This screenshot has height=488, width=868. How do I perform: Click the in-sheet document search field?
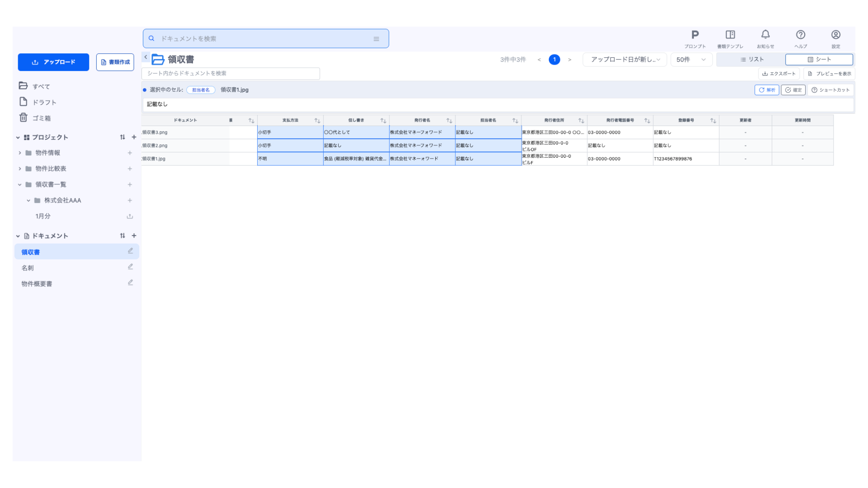tap(231, 73)
